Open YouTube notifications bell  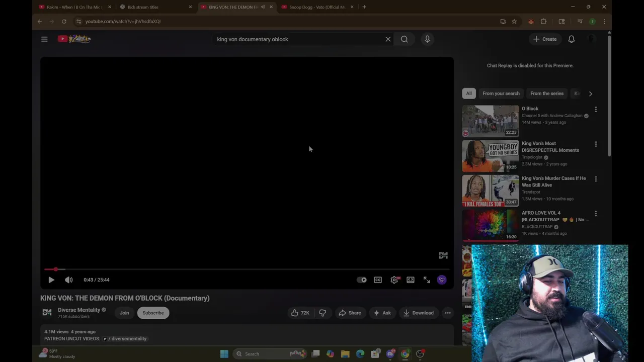click(572, 39)
